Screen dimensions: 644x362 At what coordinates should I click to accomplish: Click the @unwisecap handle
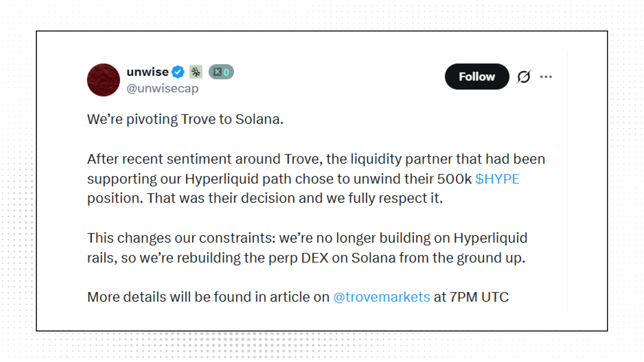coord(163,88)
